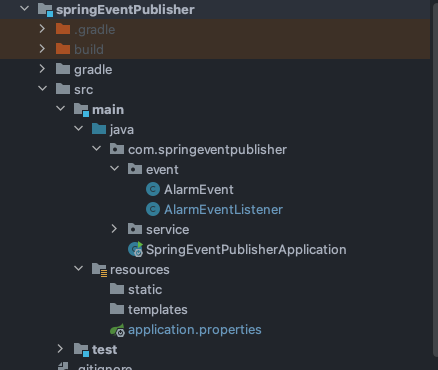The width and height of the screenshot is (438, 370).
Task: Click the test module folder icon
Action: coord(81,350)
